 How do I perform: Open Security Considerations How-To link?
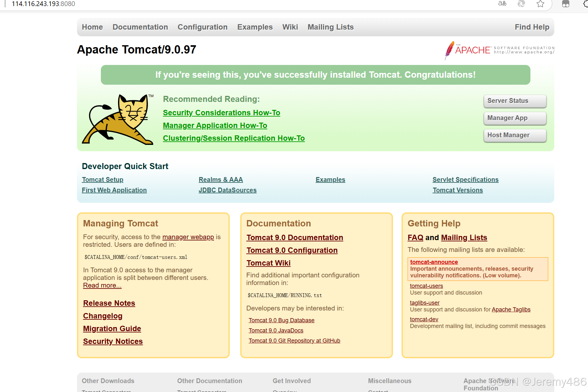(221, 113)
